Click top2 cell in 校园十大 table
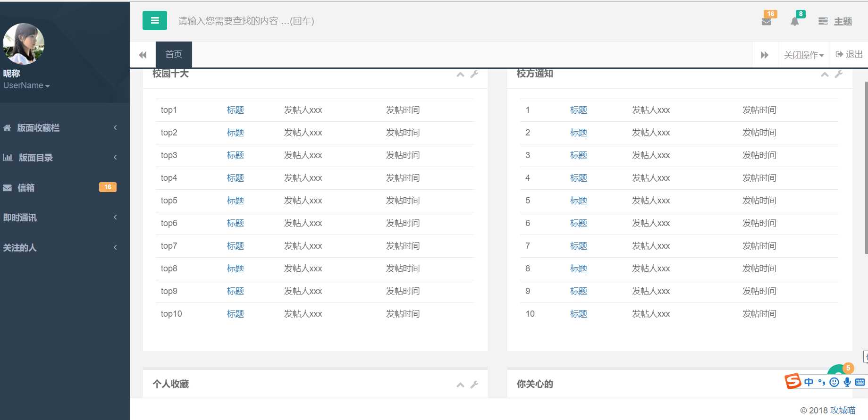The height and width of the screenshot is (420, 868). point(169,133)
